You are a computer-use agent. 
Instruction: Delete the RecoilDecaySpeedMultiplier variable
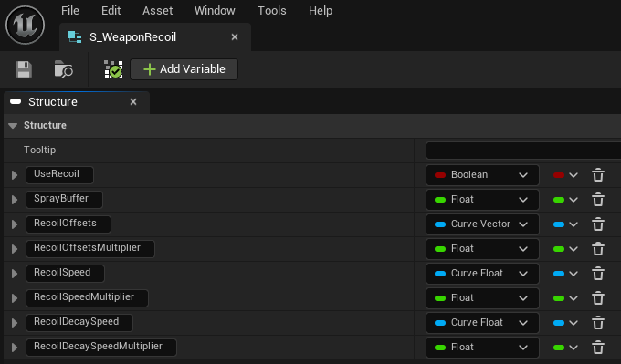tap(598, 348)
